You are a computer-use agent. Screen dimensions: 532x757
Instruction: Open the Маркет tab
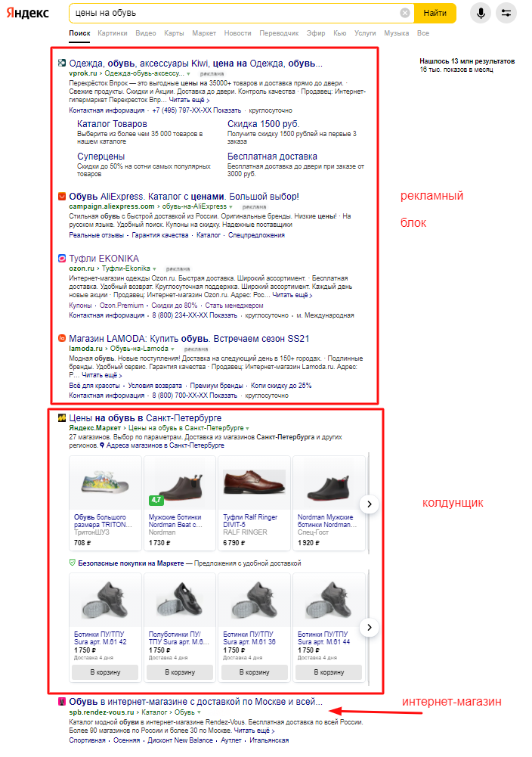204,33
